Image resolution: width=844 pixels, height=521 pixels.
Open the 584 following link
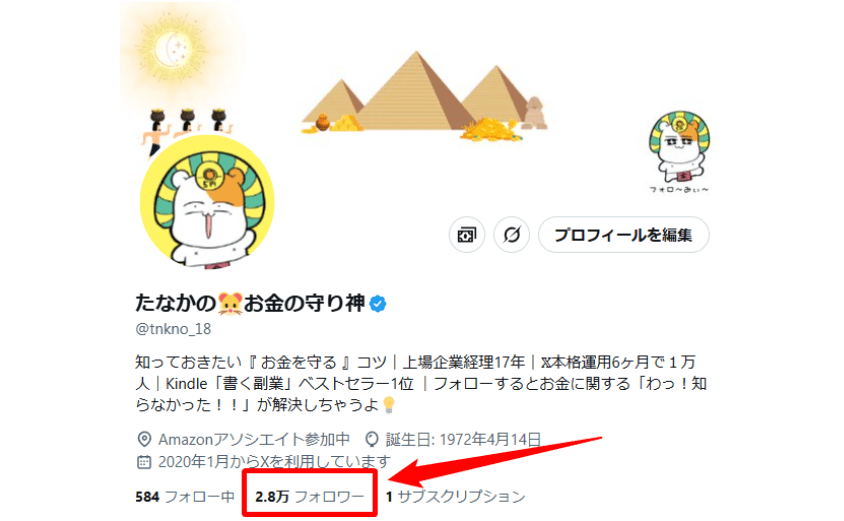point(185,496)
